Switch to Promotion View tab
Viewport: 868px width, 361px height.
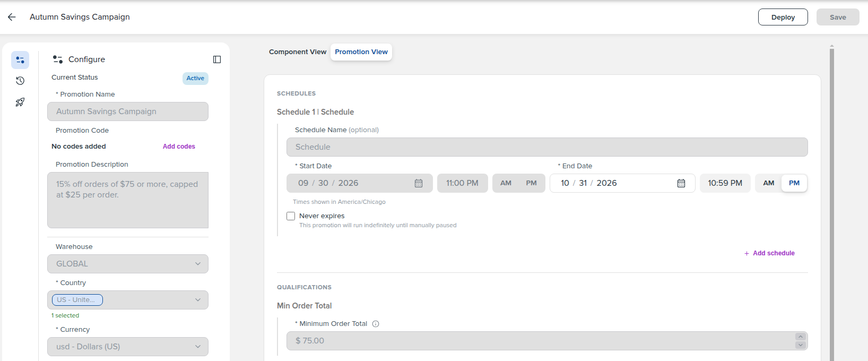click(x=361, y=52)
